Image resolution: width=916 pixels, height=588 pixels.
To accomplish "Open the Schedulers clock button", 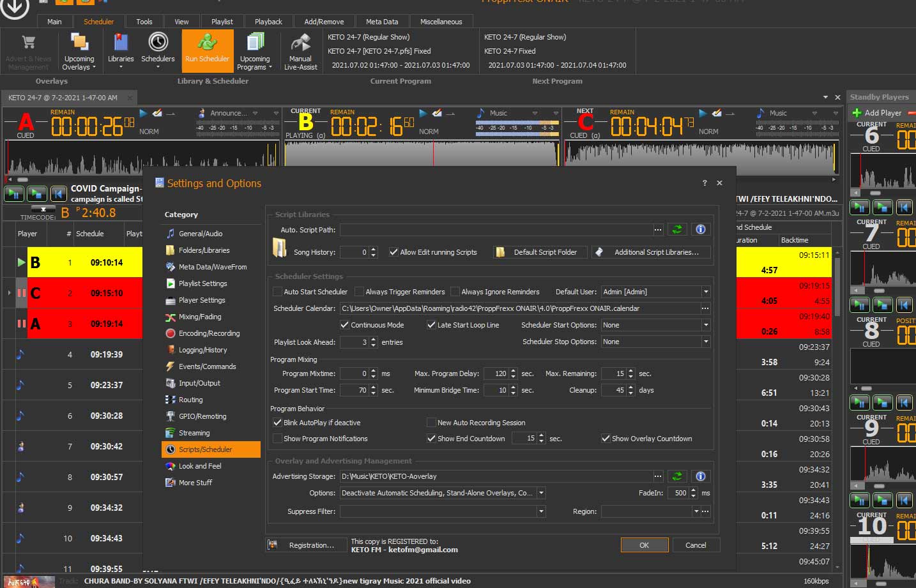I will [158, 52].
